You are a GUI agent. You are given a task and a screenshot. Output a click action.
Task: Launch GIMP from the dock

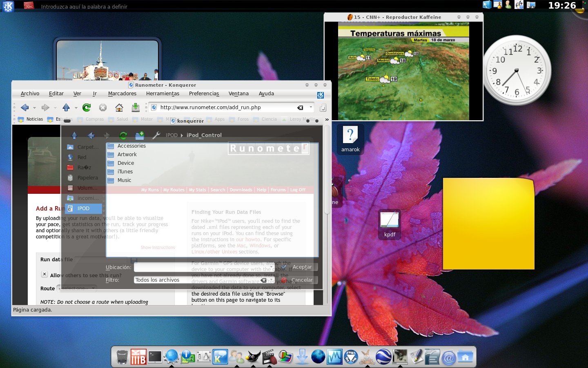(253, 357)
